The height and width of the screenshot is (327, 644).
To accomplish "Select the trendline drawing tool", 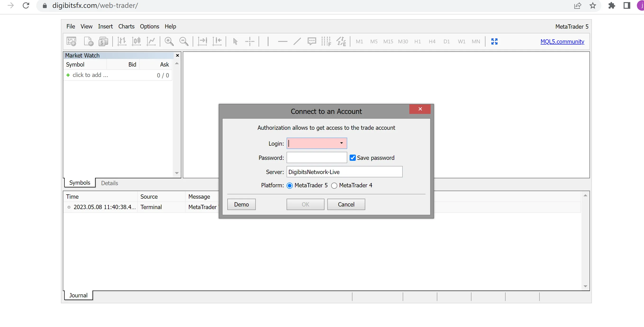I will [297, 41].
